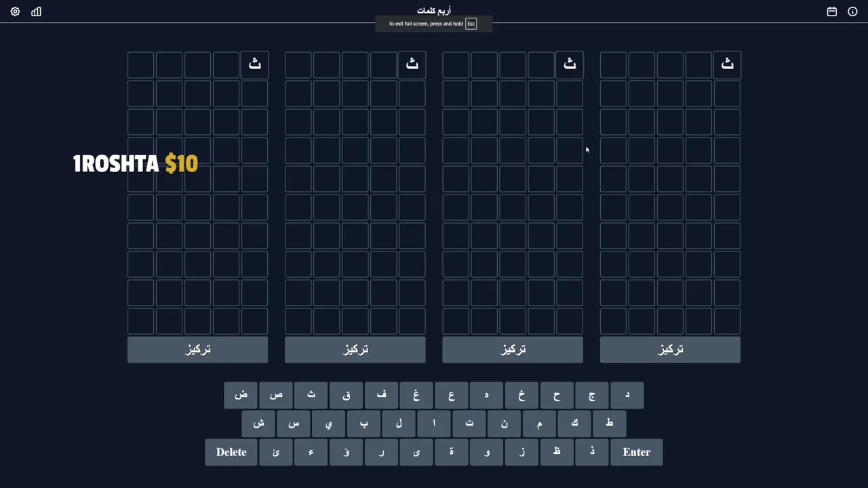Tap the ج key on the keyboard
868x488 pixels.
(x=592, y=395)
